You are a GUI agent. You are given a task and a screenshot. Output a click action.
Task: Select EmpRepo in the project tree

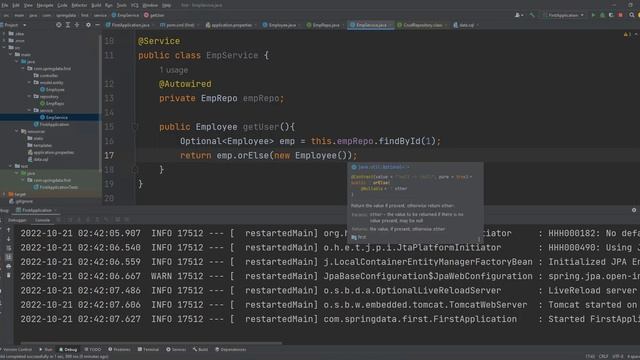pyautogui.click(x=52, y=104)
